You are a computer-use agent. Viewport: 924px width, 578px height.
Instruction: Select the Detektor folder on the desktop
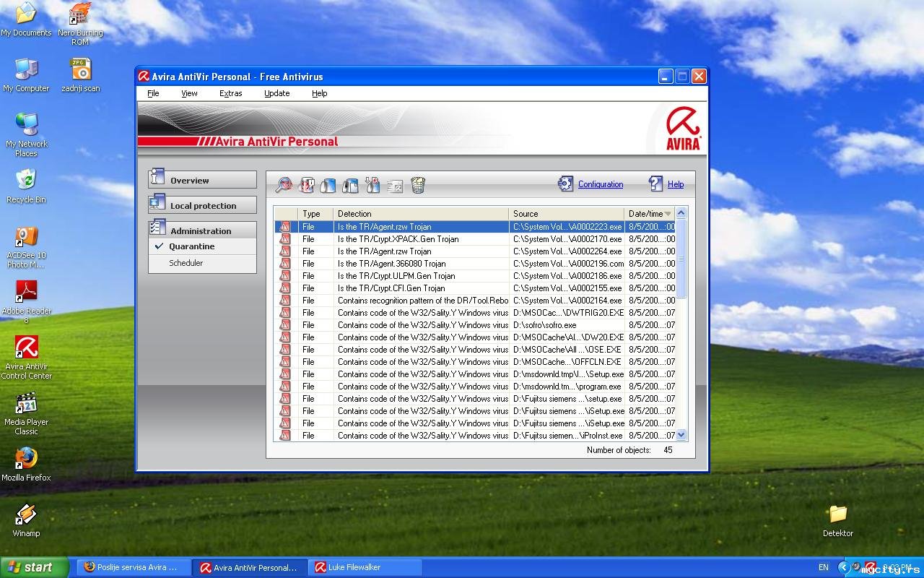(x=838, y=521)
